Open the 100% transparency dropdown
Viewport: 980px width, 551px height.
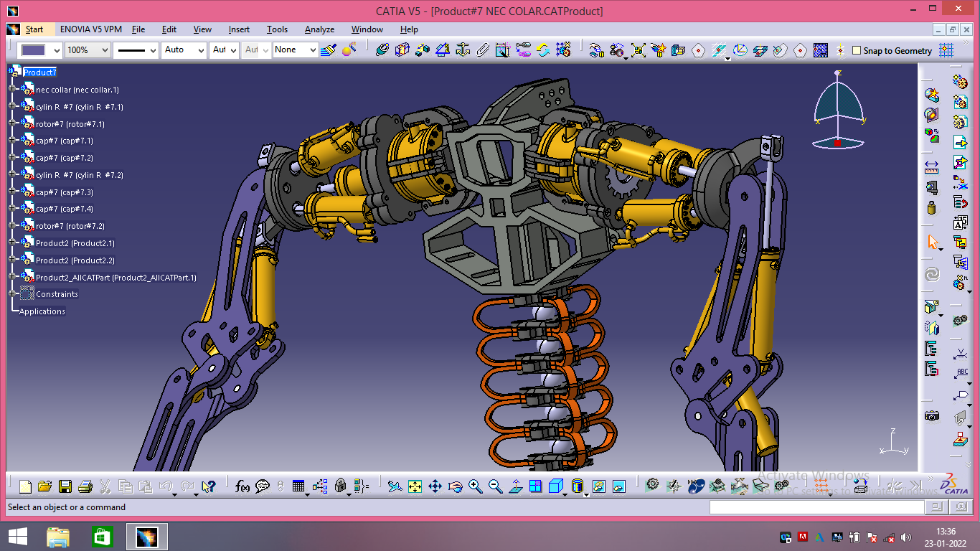pyautogui.click(x=88, y=50)
